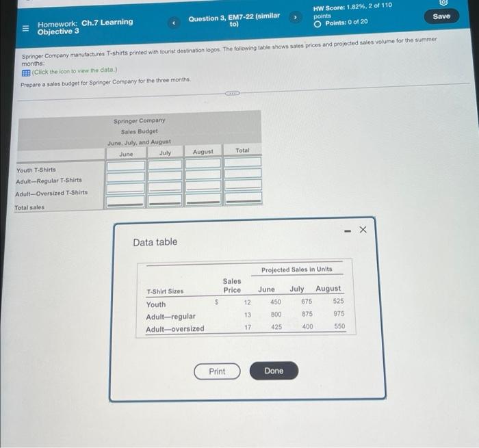Go to the next question arrow
The image size is (479, 448).
tap(295, 17)
